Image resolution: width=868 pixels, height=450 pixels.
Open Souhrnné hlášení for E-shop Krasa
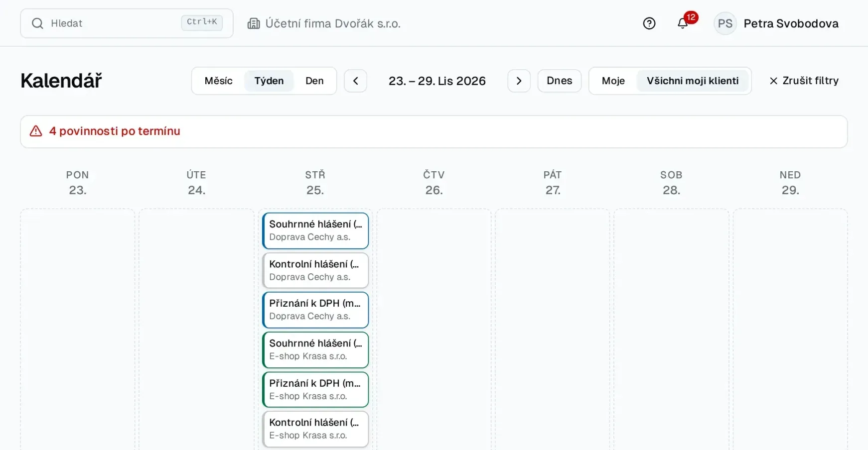click(x=315, y=349)
